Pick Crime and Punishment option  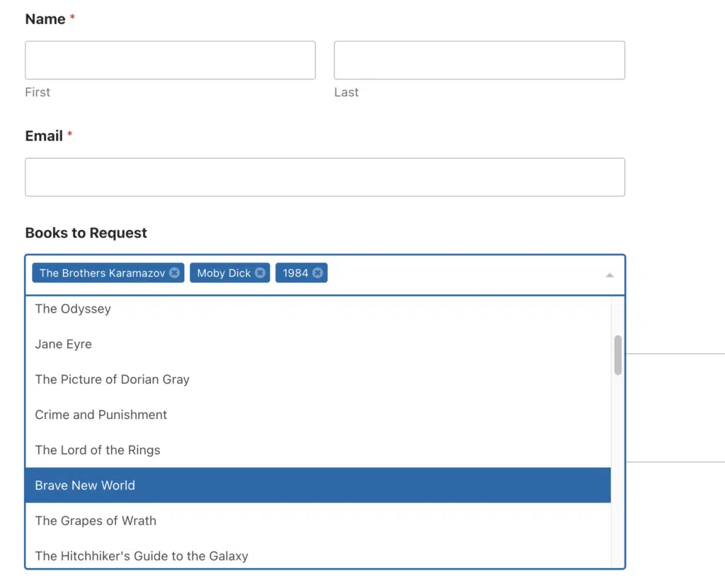(x=318, y=415)
